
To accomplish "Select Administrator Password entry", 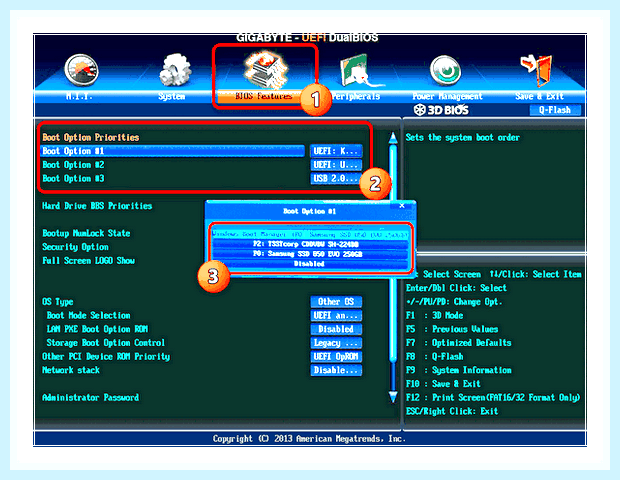I will (91, 397).
